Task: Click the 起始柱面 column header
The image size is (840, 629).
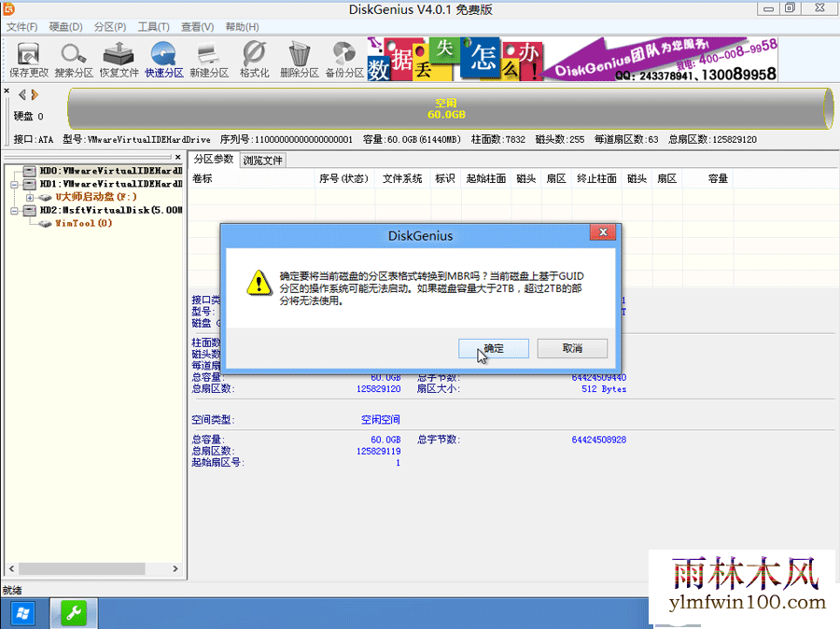Action: [x=486, y=178]
